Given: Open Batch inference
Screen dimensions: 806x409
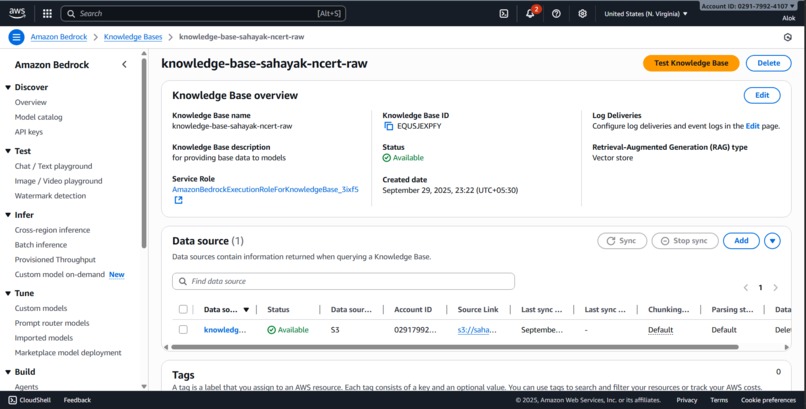Looking at the screenshot, I should click(x=41, y=245).
